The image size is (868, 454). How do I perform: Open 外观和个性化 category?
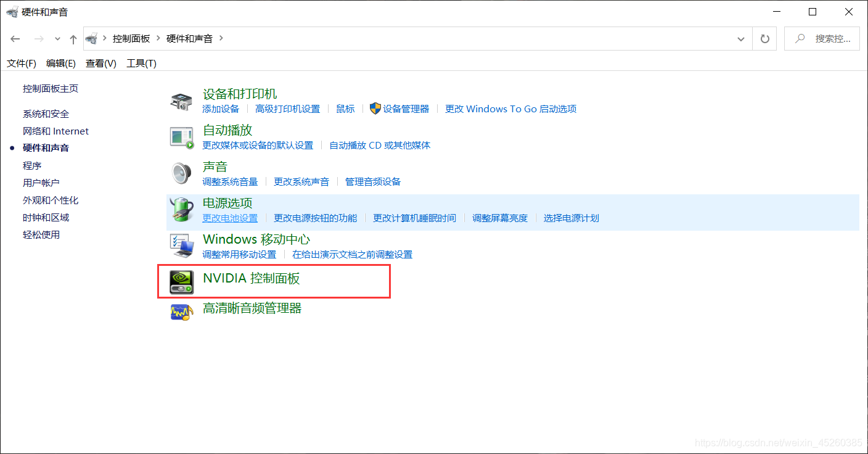point(51,200)
